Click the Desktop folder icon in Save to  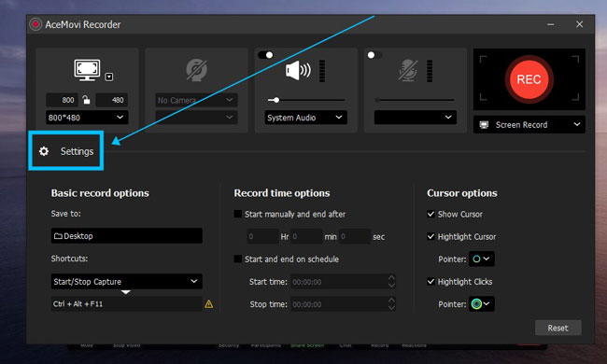[58, 236]
